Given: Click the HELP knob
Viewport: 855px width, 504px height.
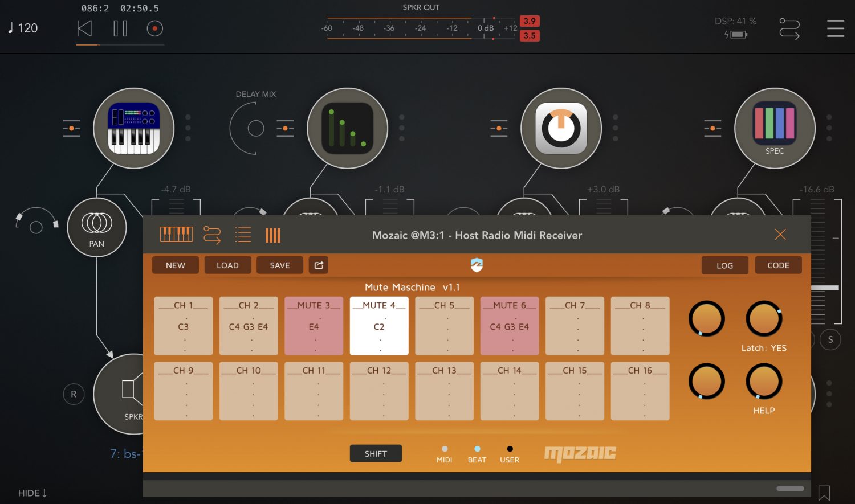Looking at the screenshot, I should (x=764, y=381).
